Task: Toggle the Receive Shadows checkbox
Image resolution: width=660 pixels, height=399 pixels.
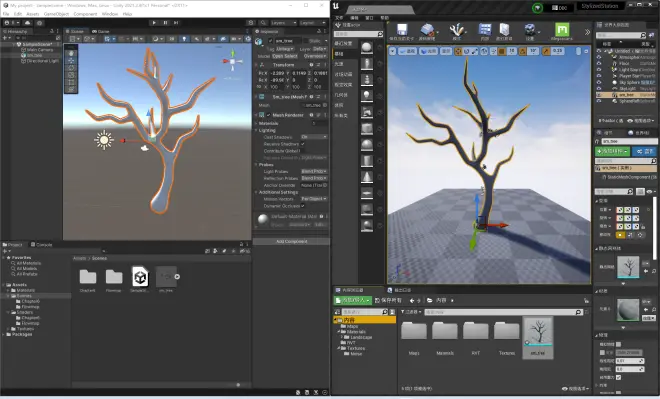Action: (x=303, y=144)
